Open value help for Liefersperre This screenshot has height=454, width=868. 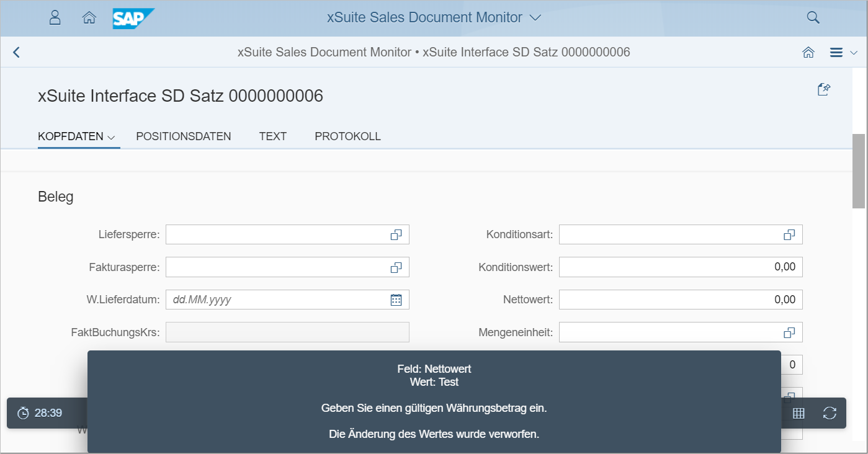[396, 235]
